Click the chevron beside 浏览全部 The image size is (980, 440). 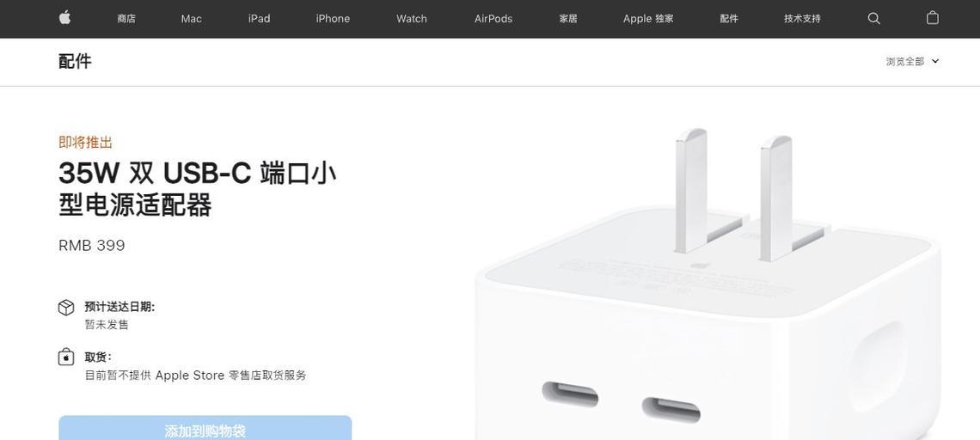click(935, 61)
